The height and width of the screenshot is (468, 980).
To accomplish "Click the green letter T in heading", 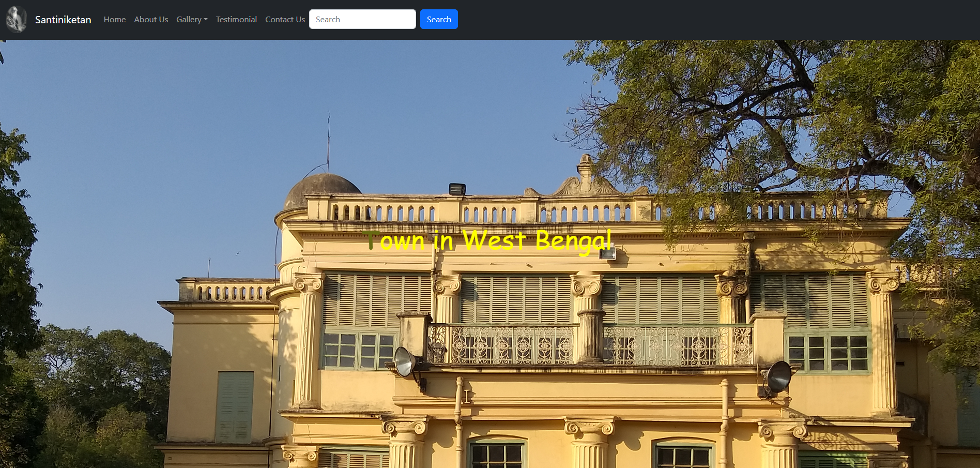I will coord(370,240).
